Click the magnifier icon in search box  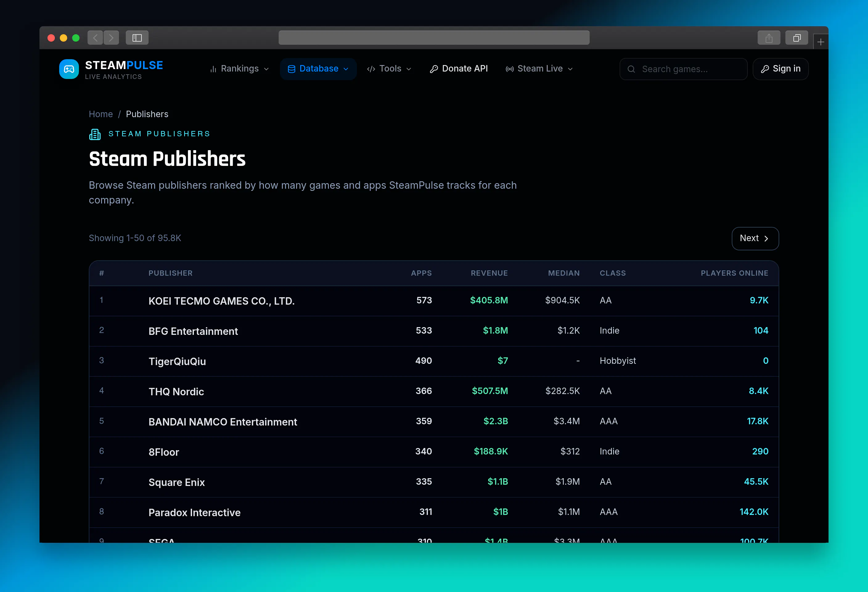pos(631,69)
